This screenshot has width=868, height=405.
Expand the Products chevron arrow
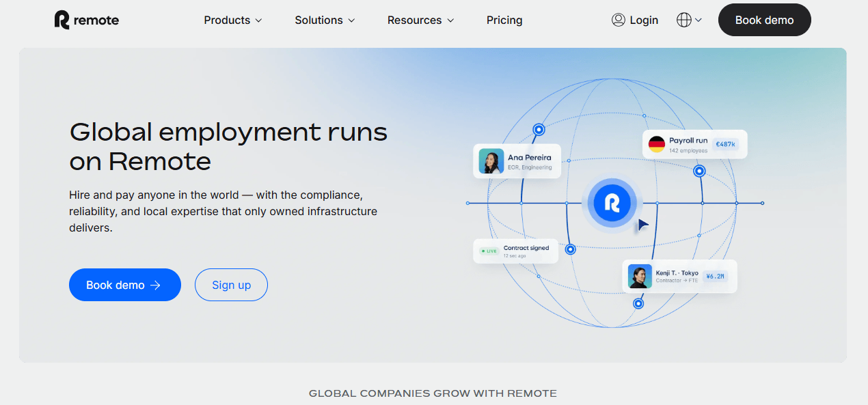[x=258, y=20]
